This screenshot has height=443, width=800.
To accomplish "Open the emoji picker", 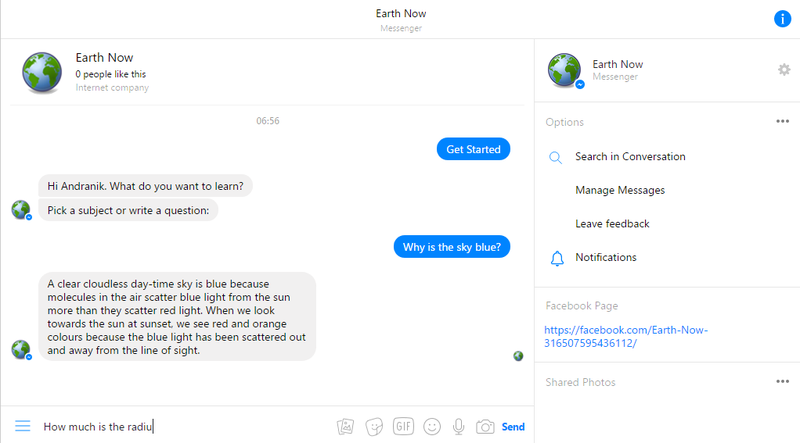I will [x=432, y=426].
